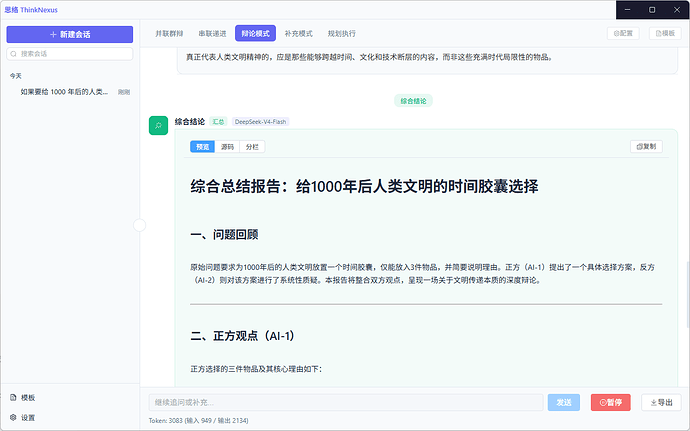
Task: Maximize the ThinkNexus window
Action: 652,10
